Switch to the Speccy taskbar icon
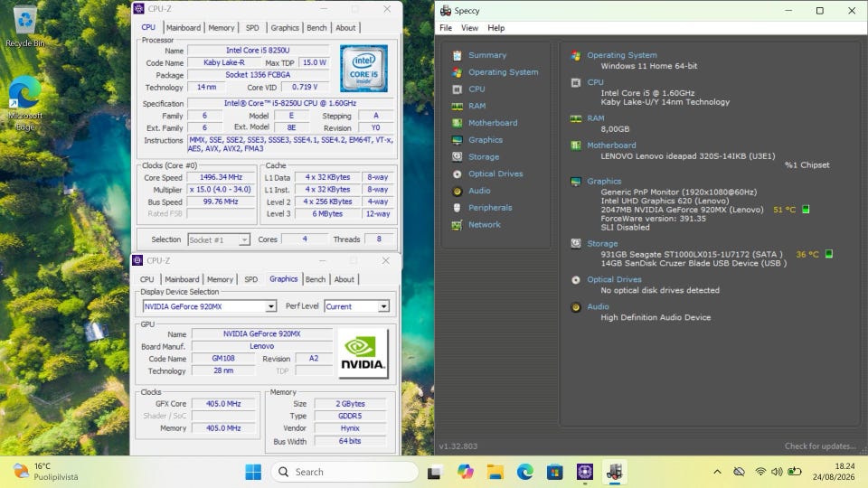The width and height of the screenshot is (868, 488). click(x=615, y=472)
